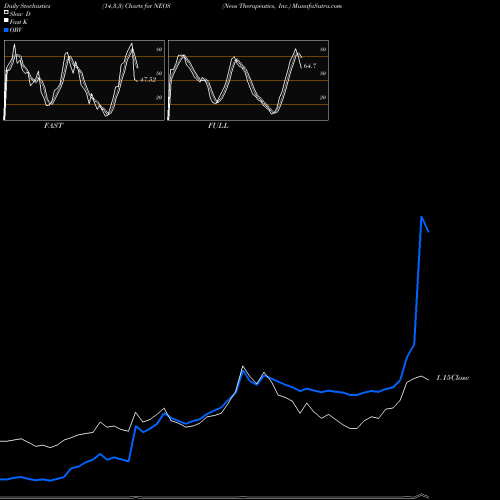Click the 20 axis label in FULL chart

323,97
